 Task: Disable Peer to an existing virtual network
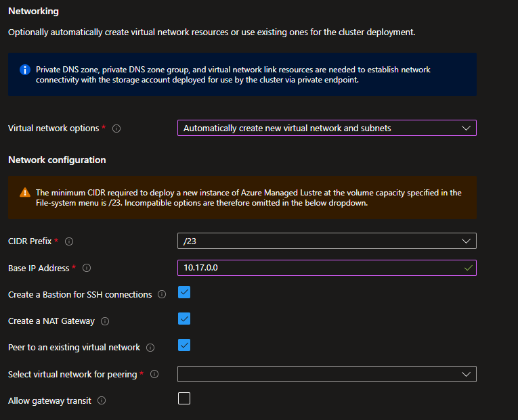point(184,346)
